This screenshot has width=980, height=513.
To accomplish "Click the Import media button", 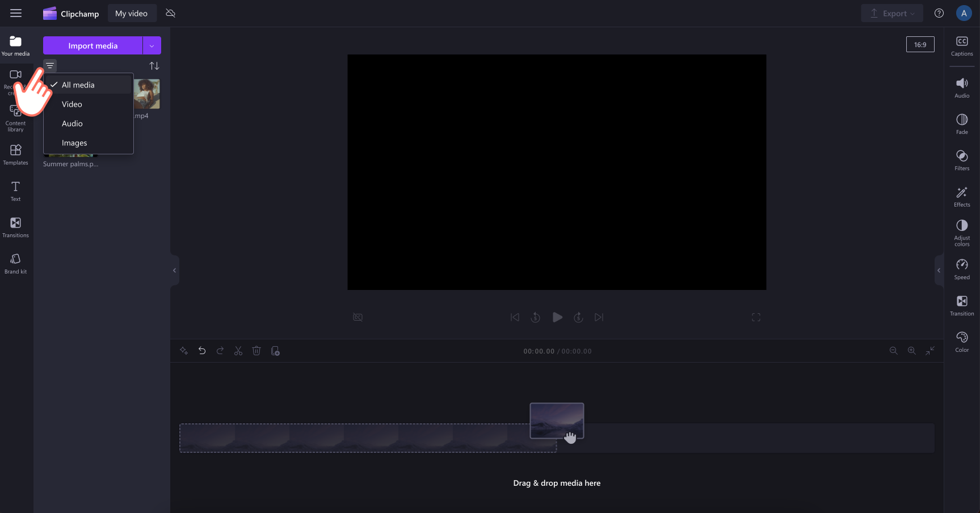I will coord(93,45).
